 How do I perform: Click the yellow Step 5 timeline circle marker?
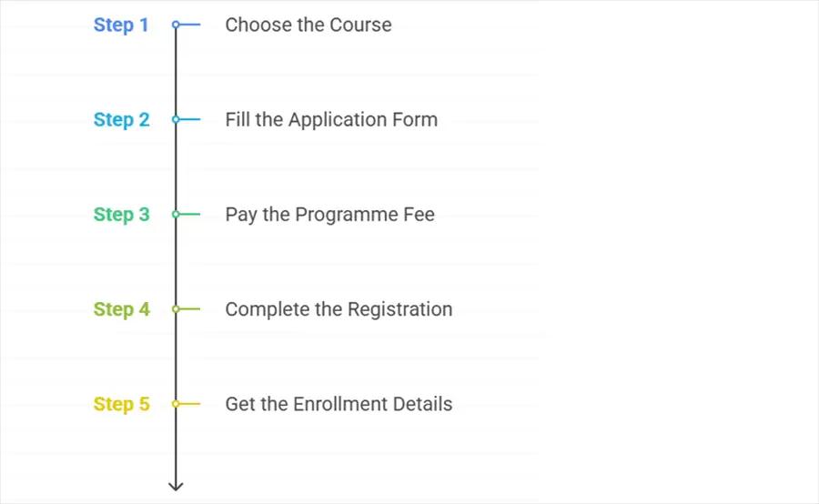coord(176,404)
